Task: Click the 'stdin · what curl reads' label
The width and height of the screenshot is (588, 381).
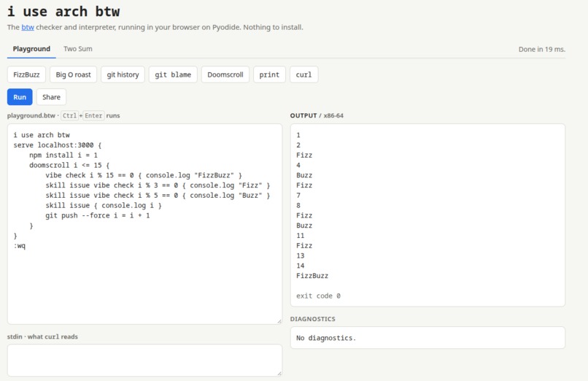Action: pos(42,336)
